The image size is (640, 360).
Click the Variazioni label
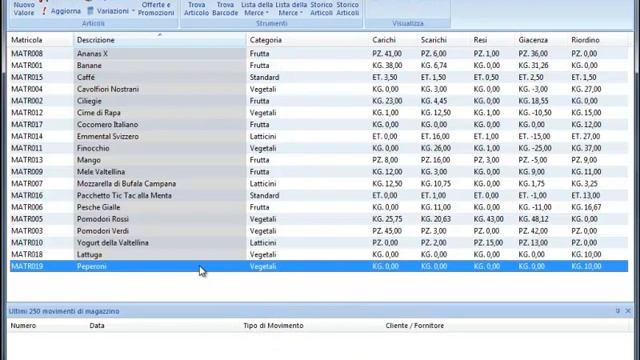(x=113, y=11)
